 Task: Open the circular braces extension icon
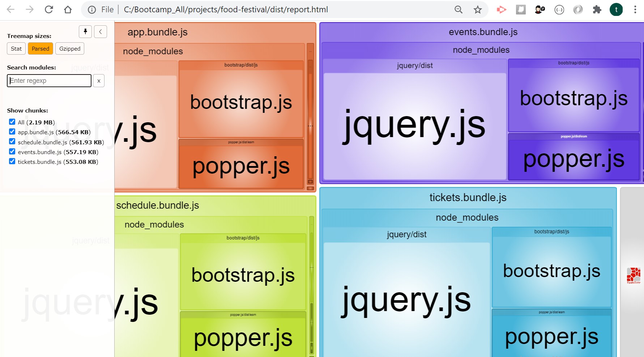tap(559, 10)
